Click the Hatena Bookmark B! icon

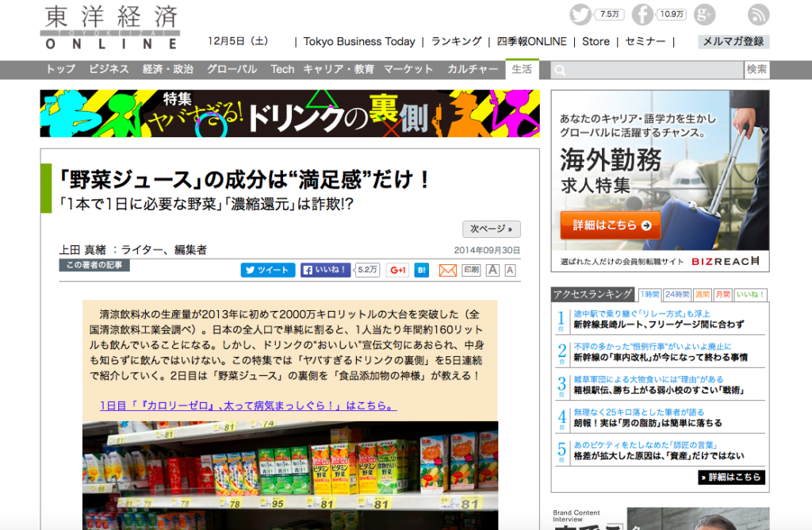(x=422, y=271)
